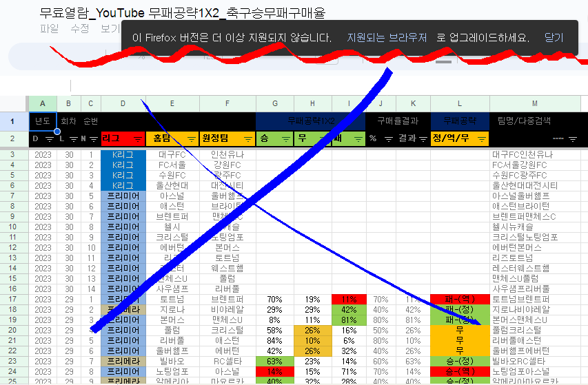This screenshot has height=385, width=588.
Task: Click the 무패공략 header cell in column L
Action: (x=460, y=121)
